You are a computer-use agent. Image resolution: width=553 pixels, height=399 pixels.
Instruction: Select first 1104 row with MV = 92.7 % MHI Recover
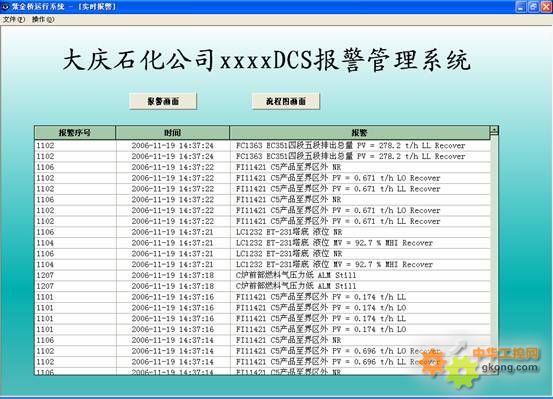263,243
